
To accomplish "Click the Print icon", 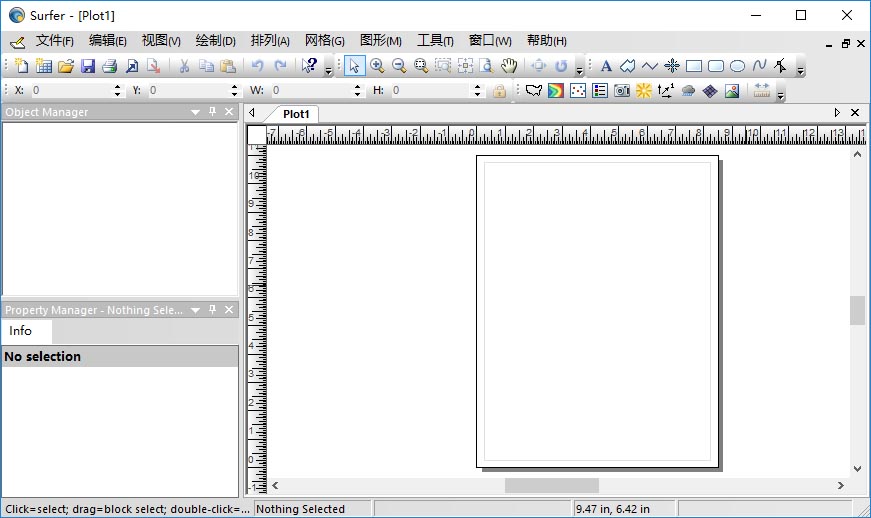I will pos(109,66).
